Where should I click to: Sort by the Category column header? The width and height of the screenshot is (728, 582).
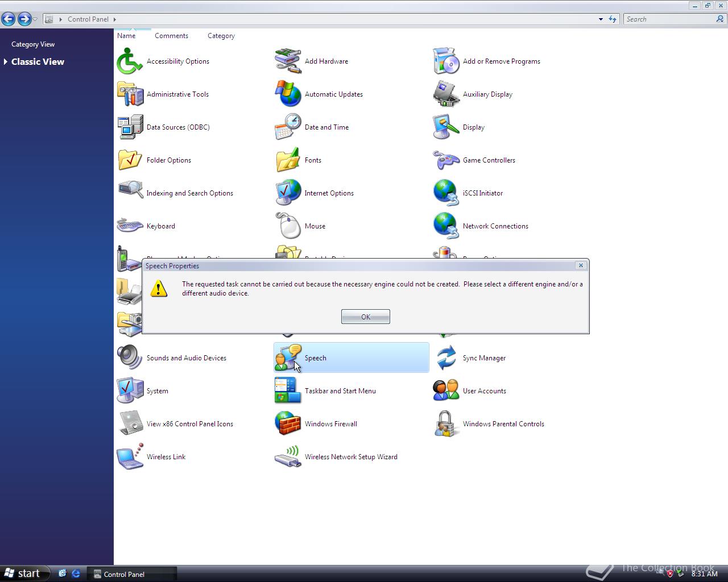tap(221, 36)
